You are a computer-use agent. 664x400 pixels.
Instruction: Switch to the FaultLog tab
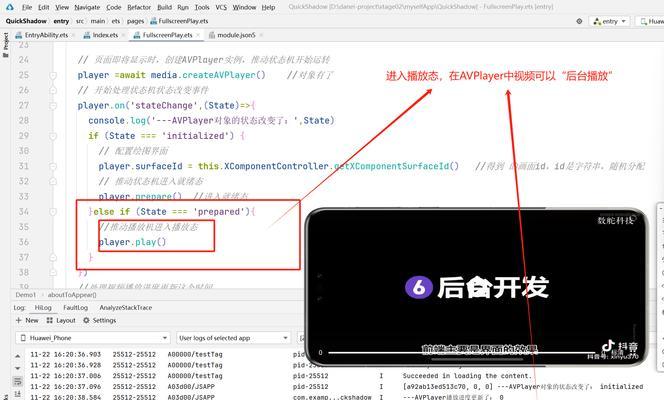click(x=75, y=308)
